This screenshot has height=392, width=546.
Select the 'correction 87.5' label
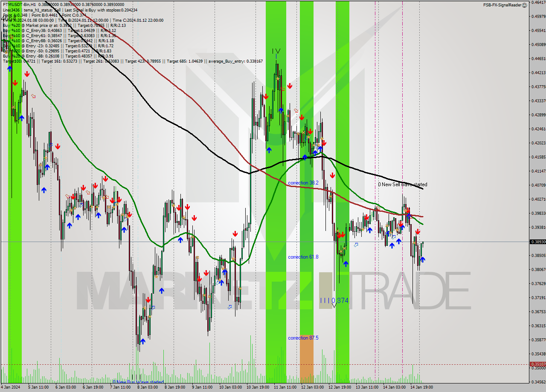pyautogui.click(x=303, y=338)
